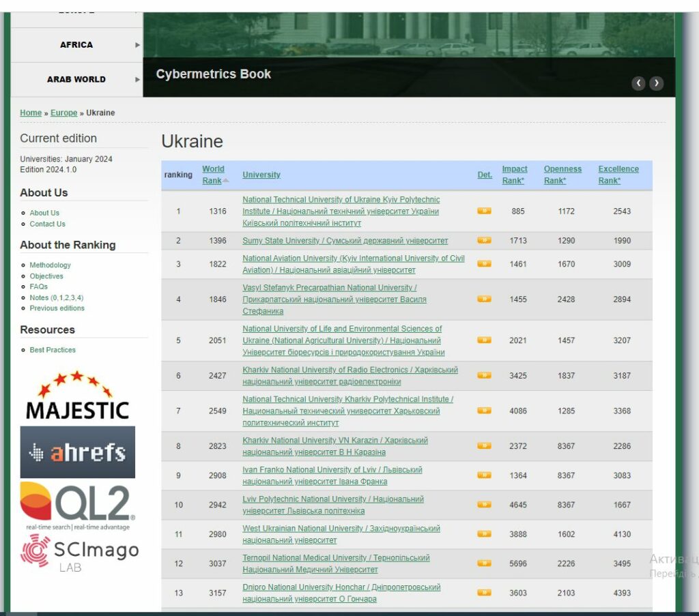
Task: Sort by Openness Rank column header
Action: 562,175
